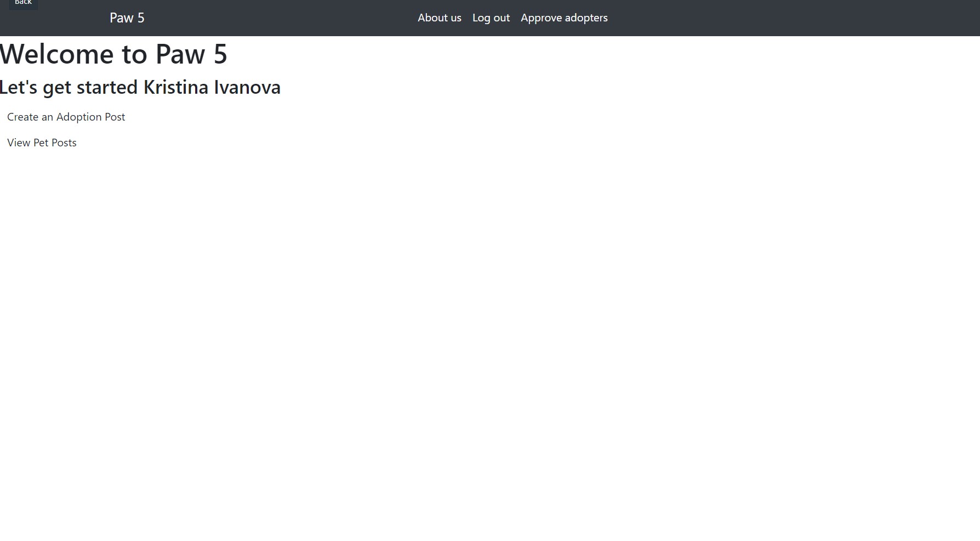Viewport: 980px width, 541px height.
Task: Go to Approve adopters
Action: click(563, 18)
